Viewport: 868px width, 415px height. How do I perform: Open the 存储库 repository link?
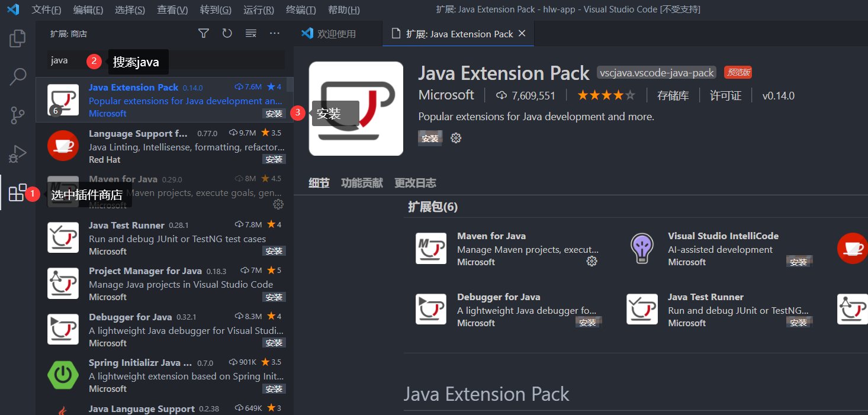pyautogui.click(x=673, y=95)
